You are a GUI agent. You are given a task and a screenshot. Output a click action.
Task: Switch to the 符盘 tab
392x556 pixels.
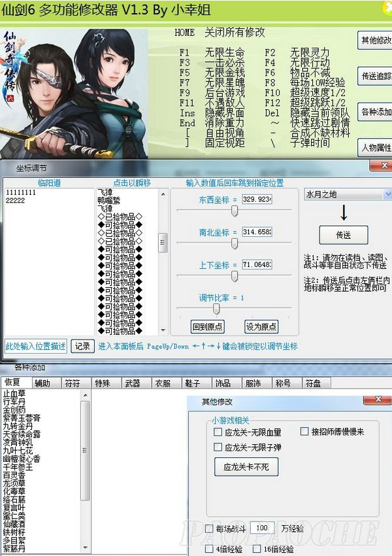pos(318,383)
